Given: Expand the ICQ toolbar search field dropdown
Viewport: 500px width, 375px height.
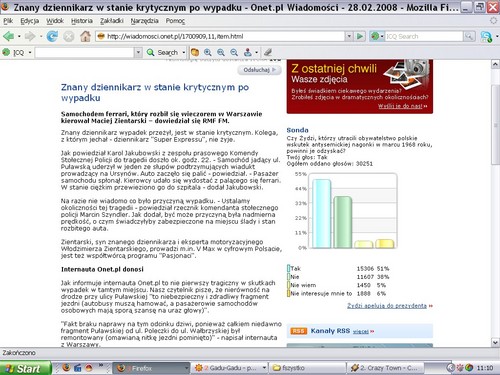Looking at the screenshot, I should click(x=138, y=52).
